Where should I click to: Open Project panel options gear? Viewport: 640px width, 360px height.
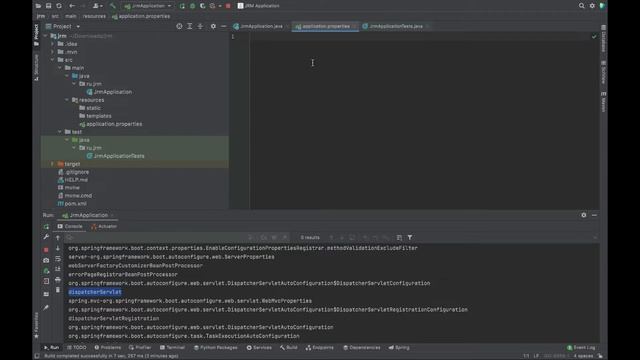coord(213,26)
